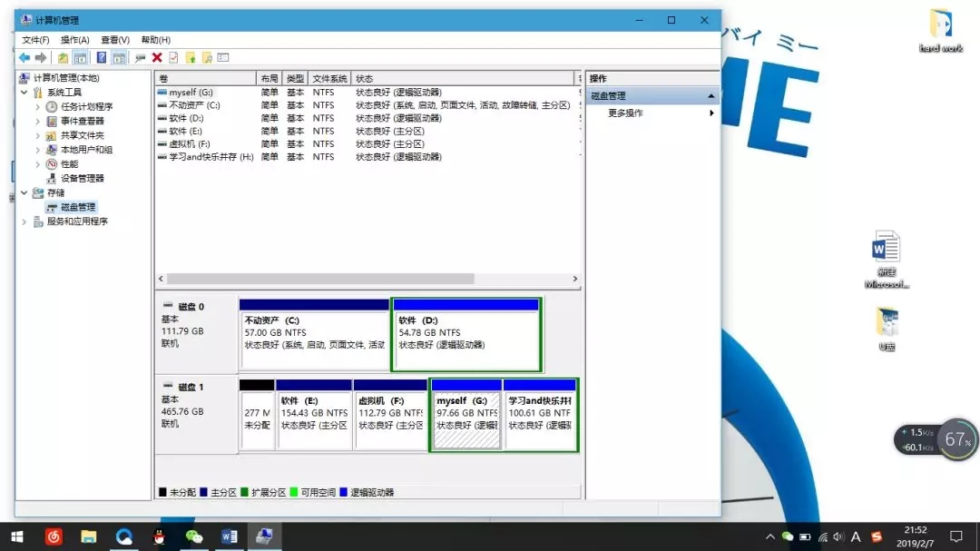The height and width of the screenshot is (551, 980).
Task: Expand the 性能 node
Action: coord(37,164)
